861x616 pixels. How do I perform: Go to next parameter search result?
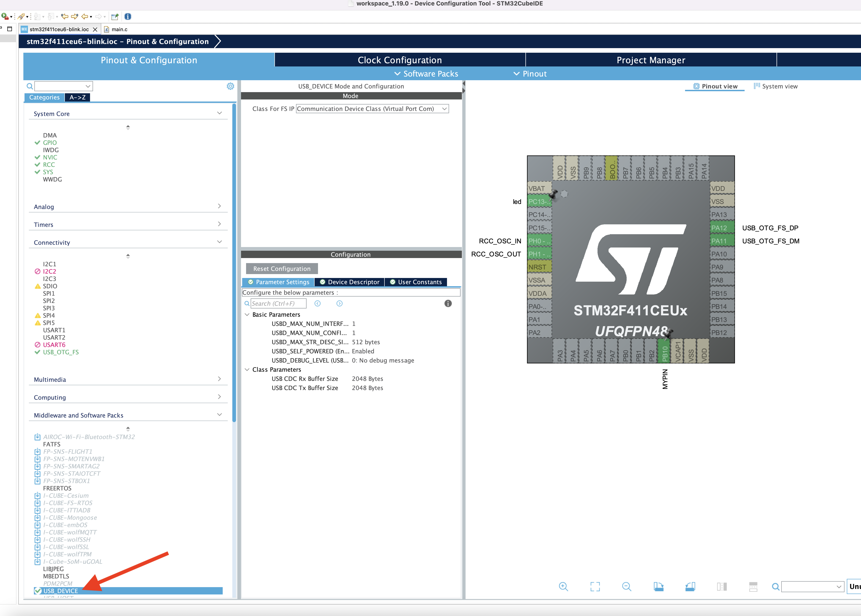340,303
